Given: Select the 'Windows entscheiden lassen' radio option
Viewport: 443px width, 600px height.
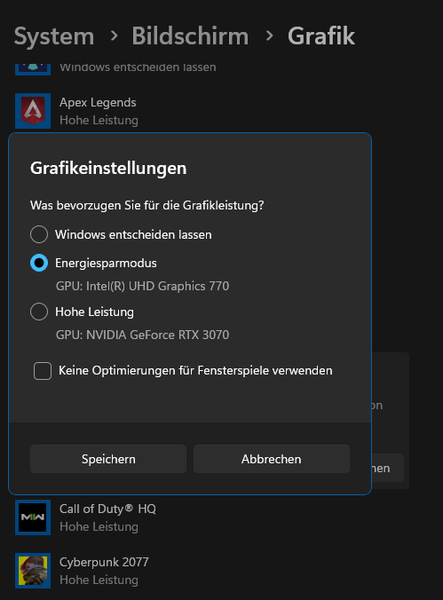Looking at the screenshot, I should pyautogui.click(x=39, y=234).
